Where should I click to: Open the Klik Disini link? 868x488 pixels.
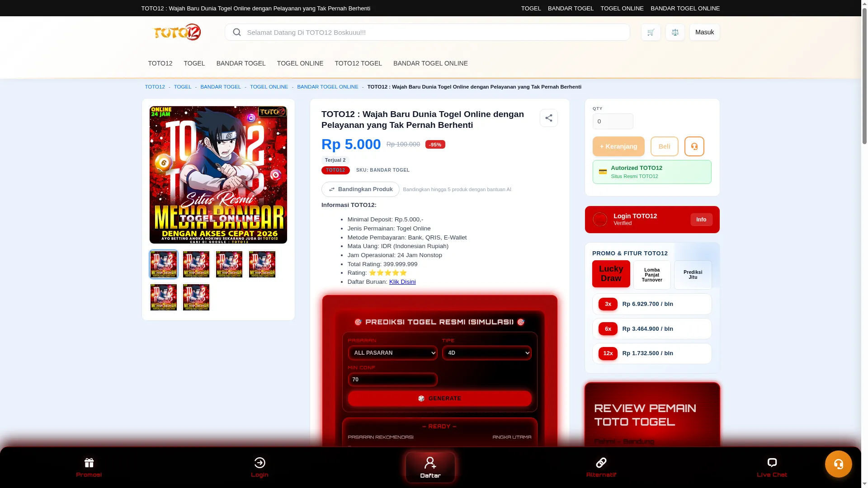[402, 282]
